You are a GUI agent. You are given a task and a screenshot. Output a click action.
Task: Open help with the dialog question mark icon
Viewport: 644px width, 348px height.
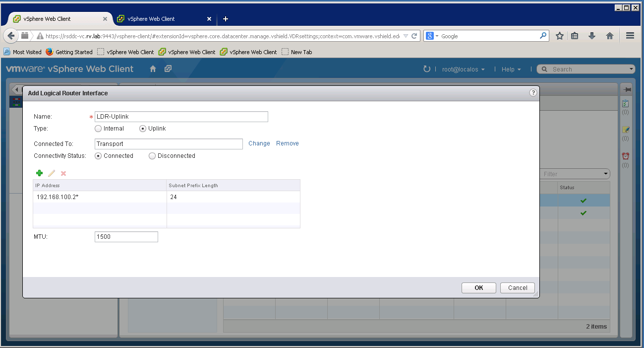(533, 93)
